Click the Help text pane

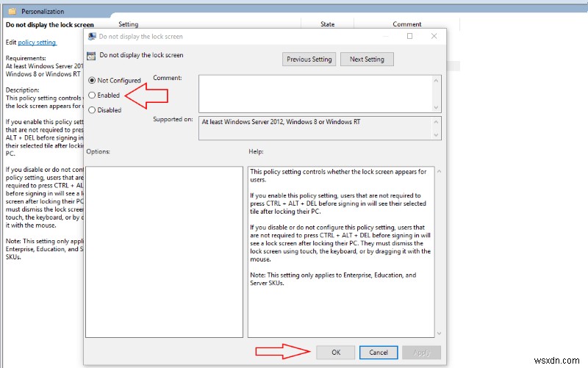[x=341, y=252]
